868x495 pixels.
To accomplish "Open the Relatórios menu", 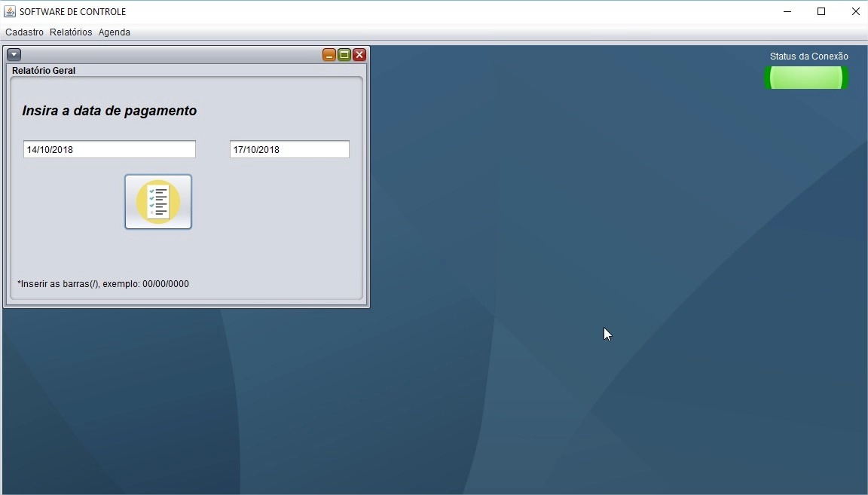I will [71, 32].
